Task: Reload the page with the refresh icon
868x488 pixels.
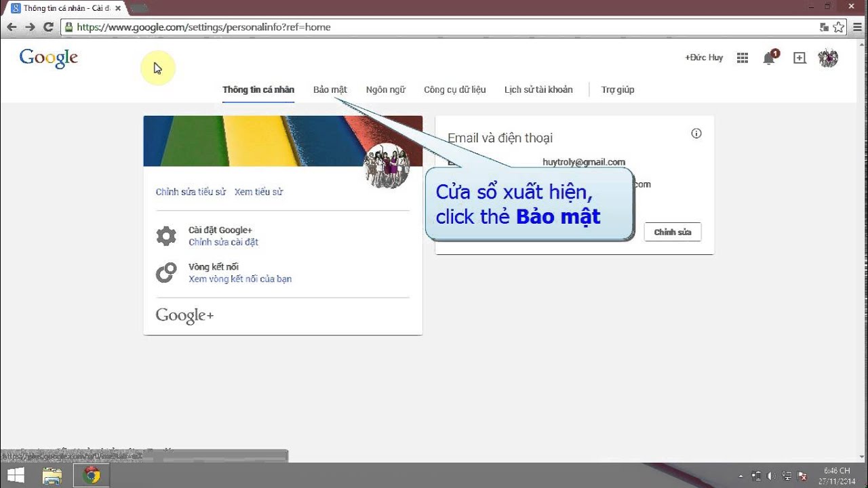Action: [48, 27]
